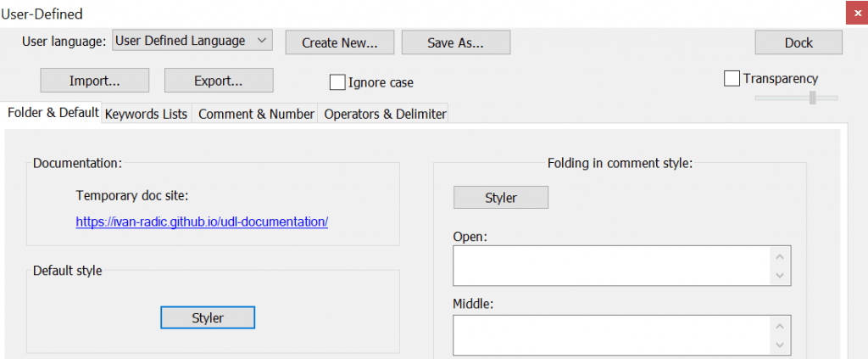Viewport: 868px width, 359px height.
Task: Click the Middle field scroll up arrow
Action: tap(780, 326)
